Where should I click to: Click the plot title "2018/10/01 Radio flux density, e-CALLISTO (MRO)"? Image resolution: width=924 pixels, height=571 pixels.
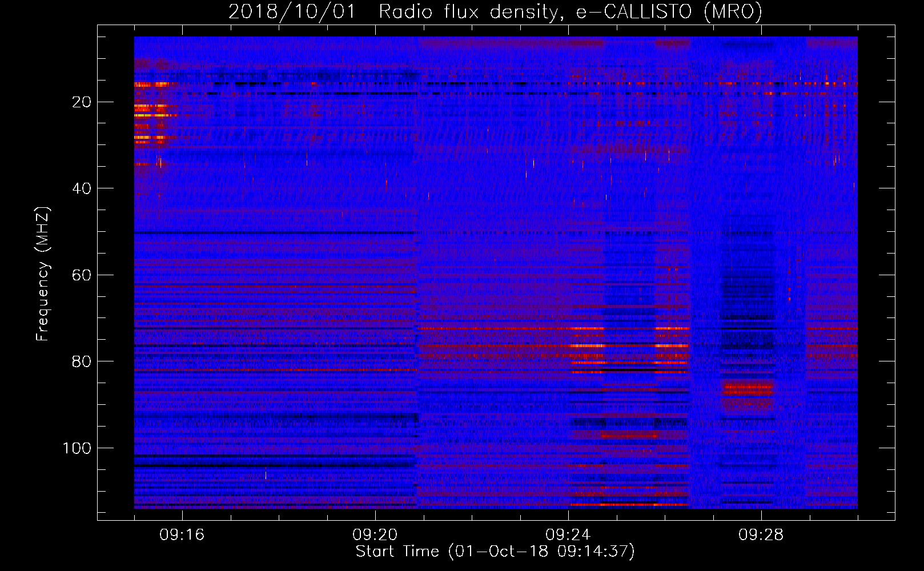pyautogui.click(x=495, y=12)
